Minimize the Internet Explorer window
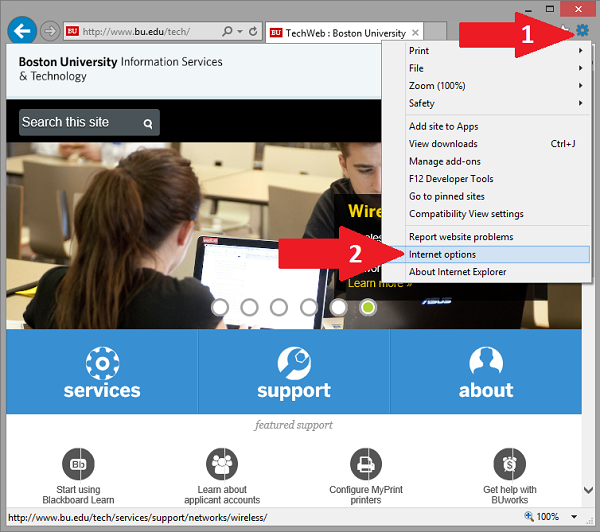Image resolution: width=600 pixels, height=532 pixels. (x=528, y=10)
